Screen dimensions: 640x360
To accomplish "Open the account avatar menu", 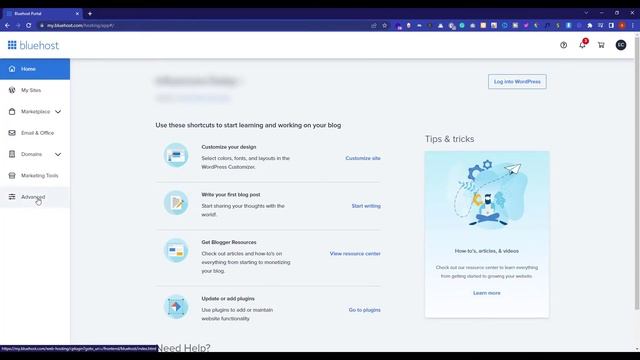I will tap(621, 45).
